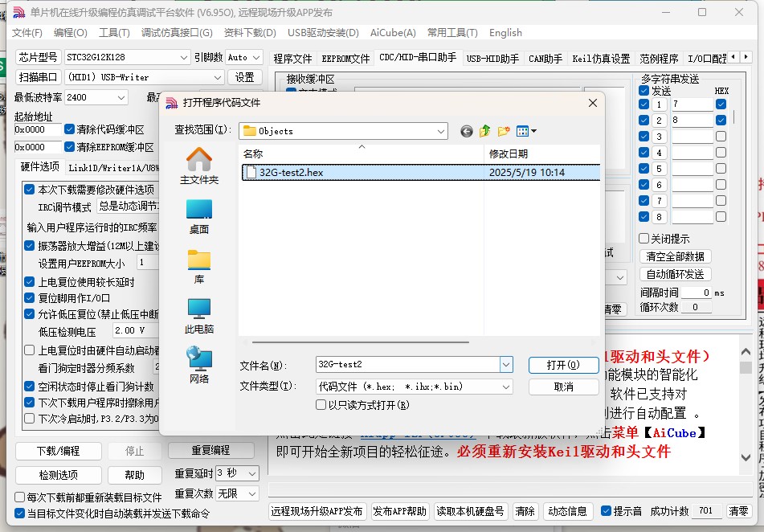Click the back arrow icon in file dialog
The width and height of the screenshot is (764, 532).
point(466,131)
